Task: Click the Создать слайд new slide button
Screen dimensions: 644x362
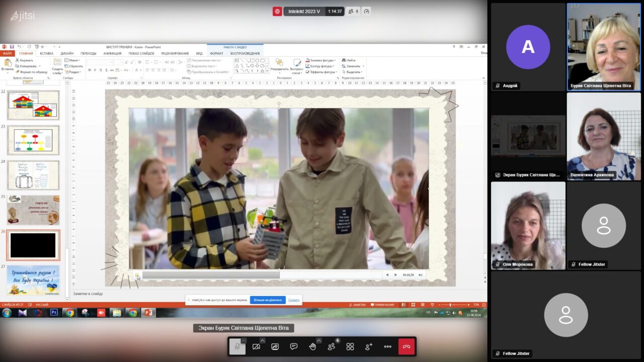Action: point(57,66)
